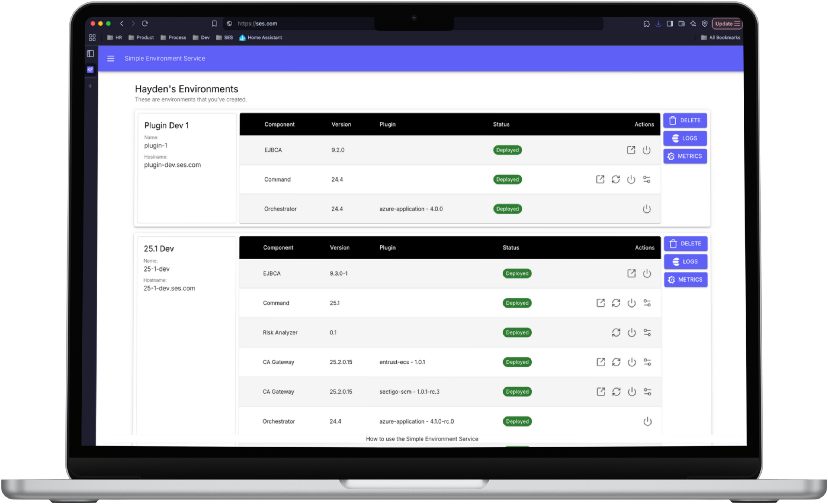The width and height of the screenshot is (828, 504).
Task: Open settings sliders for Risk Analyzer
Action: click(x=647, y=332)
